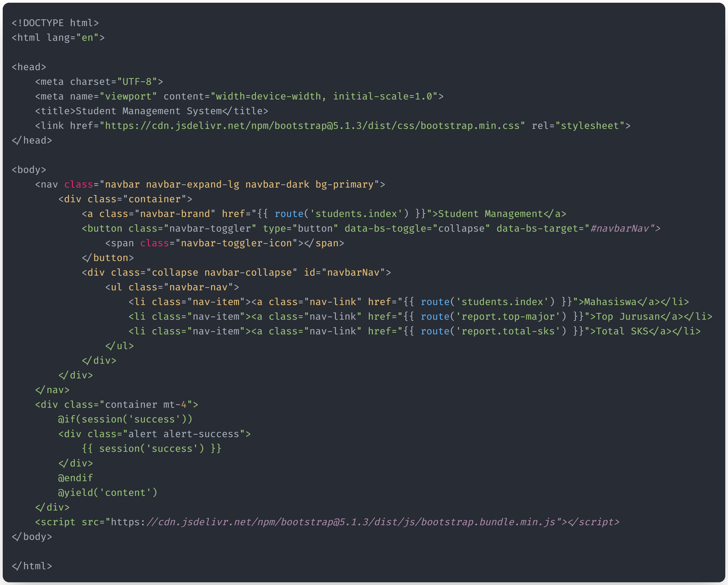The height and width of the screenshot is (585, 728).
Task: Click the Total SKS link text
Action: [x=622, y=331]
